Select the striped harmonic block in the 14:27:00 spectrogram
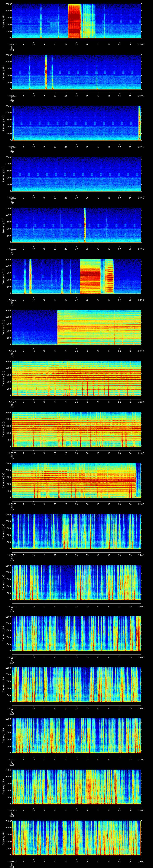The height and width of the screenshot is (868, 153). (109, 276)
